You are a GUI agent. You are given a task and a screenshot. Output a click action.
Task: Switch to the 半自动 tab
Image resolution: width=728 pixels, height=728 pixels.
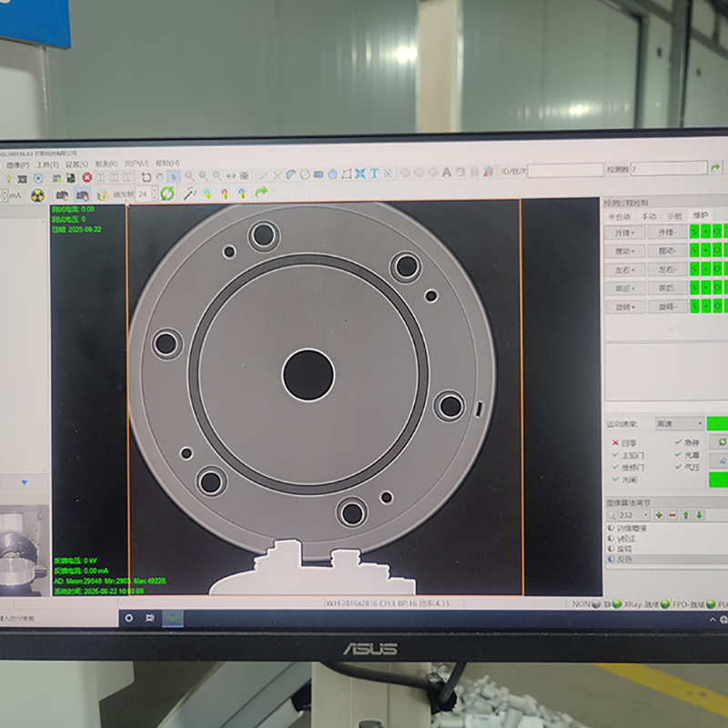[620, 217]
